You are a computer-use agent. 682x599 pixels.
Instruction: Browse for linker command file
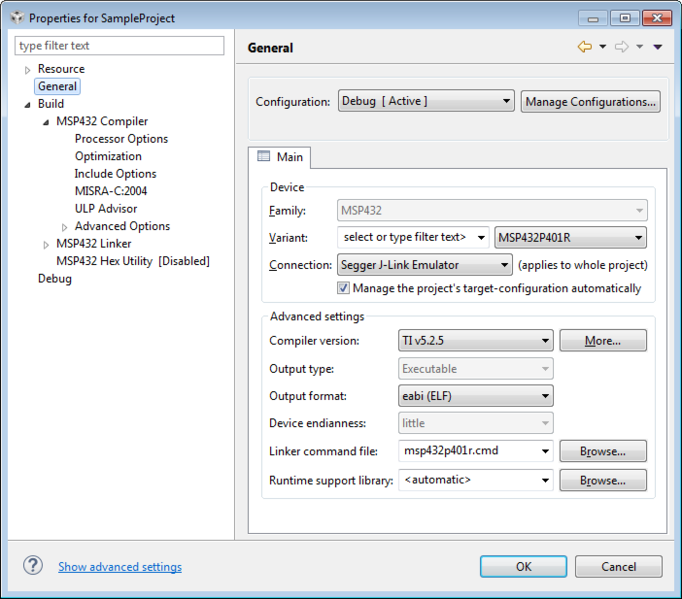(603, 451)
